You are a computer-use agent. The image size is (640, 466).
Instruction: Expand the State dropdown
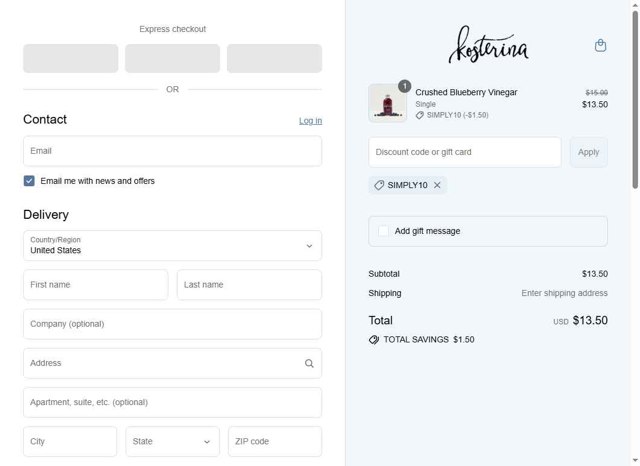pos(172,442)
